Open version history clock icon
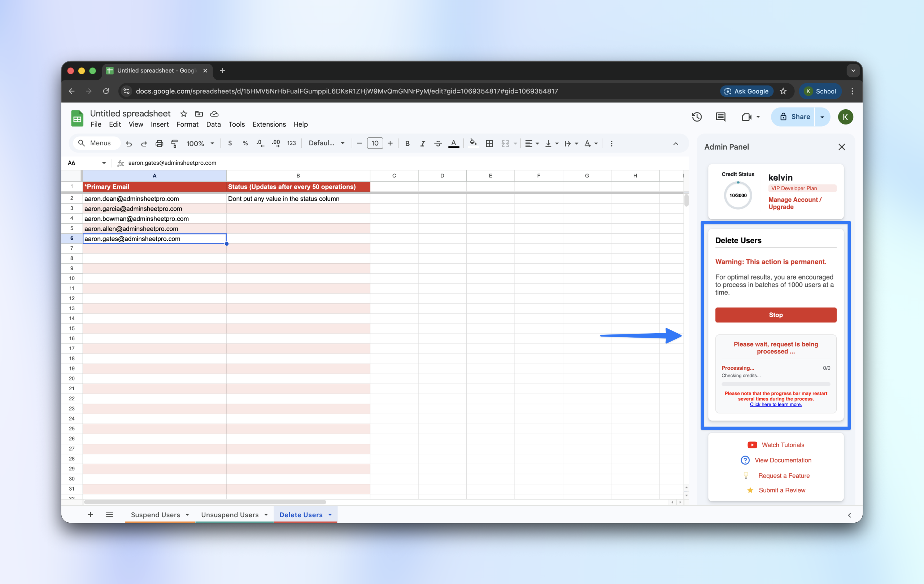 [697, 117]
